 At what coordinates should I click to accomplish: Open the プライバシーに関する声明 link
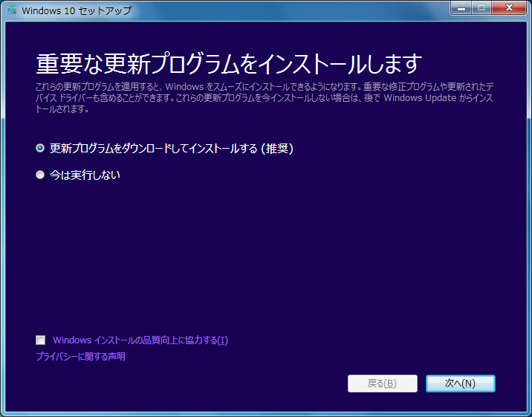pyautogui.click(x=80, y=357)
